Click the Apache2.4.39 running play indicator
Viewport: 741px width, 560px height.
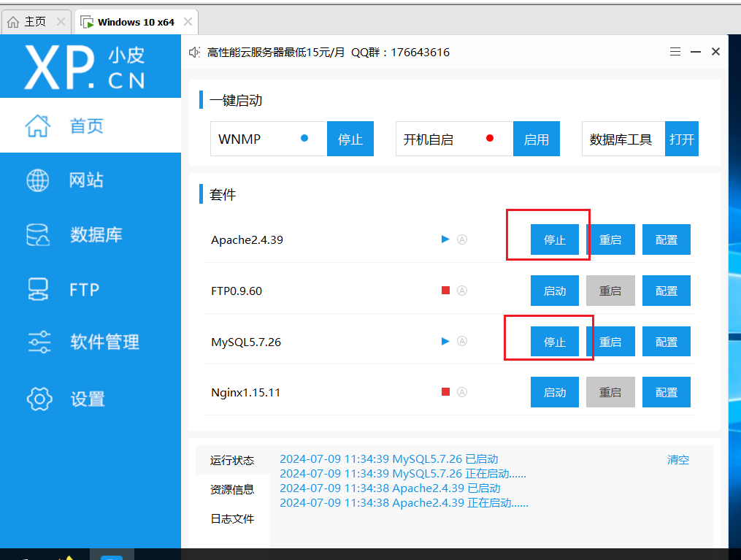coord(445,239)
